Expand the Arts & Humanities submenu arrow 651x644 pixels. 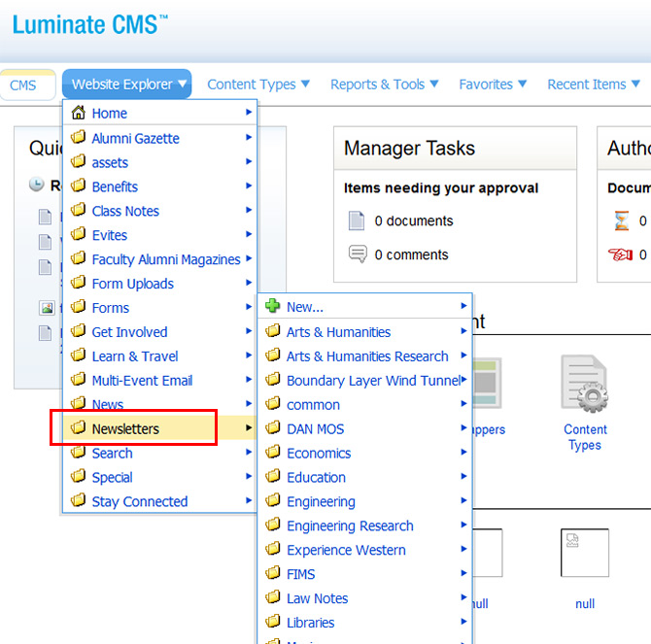pos(464,331)
